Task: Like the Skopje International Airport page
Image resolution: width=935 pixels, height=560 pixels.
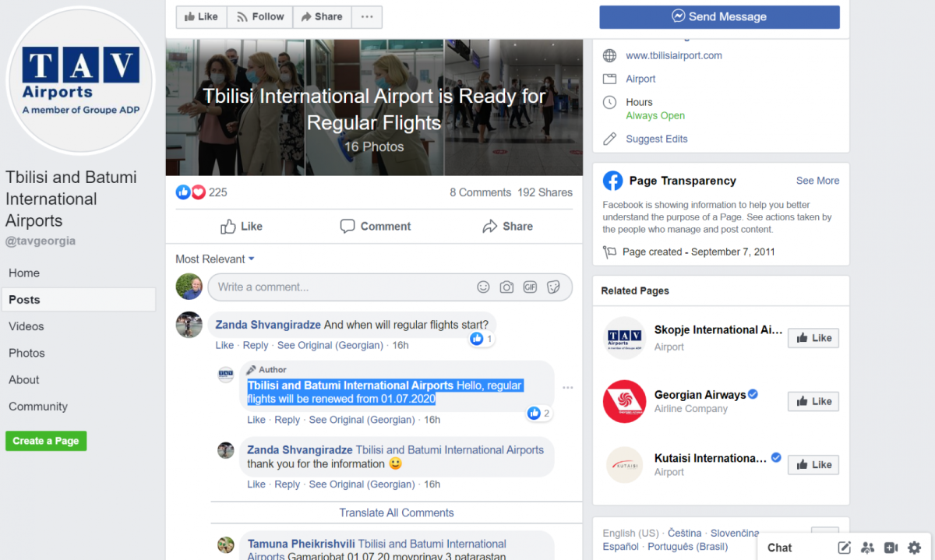Action: (x=813, y=338)
